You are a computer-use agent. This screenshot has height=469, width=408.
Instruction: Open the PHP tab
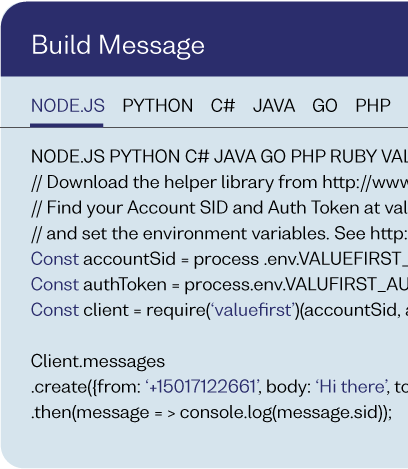pos(373,106)
